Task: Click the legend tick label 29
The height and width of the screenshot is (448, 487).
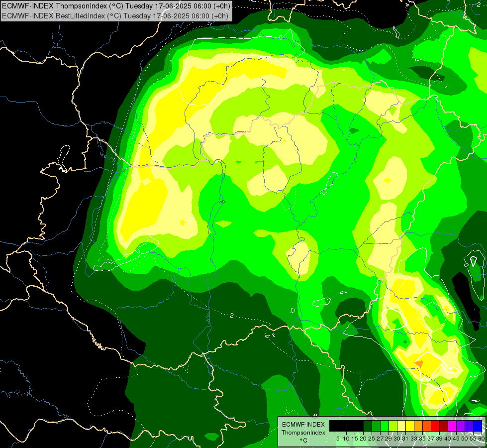Action: [389, 439]
